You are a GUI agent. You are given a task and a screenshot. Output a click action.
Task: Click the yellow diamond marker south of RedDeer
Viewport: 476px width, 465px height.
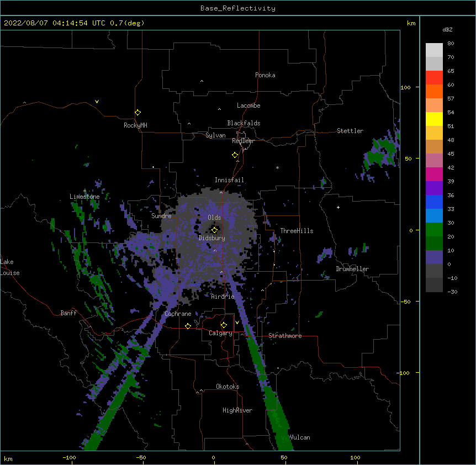[235, 155]
